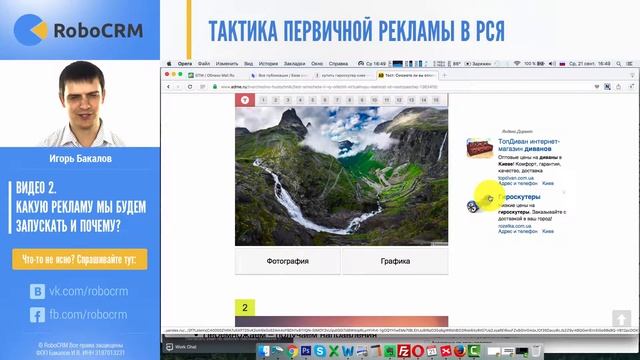Click the RoboCRM logo
Viewport: 640px width, 360px height.
coord(78,30)
